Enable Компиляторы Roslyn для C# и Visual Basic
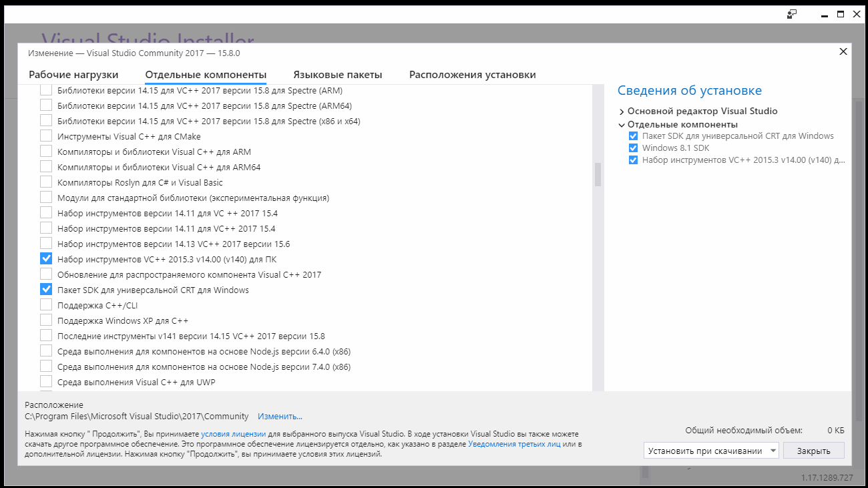The height and width of the screenshot is (488, 868). 46,182
